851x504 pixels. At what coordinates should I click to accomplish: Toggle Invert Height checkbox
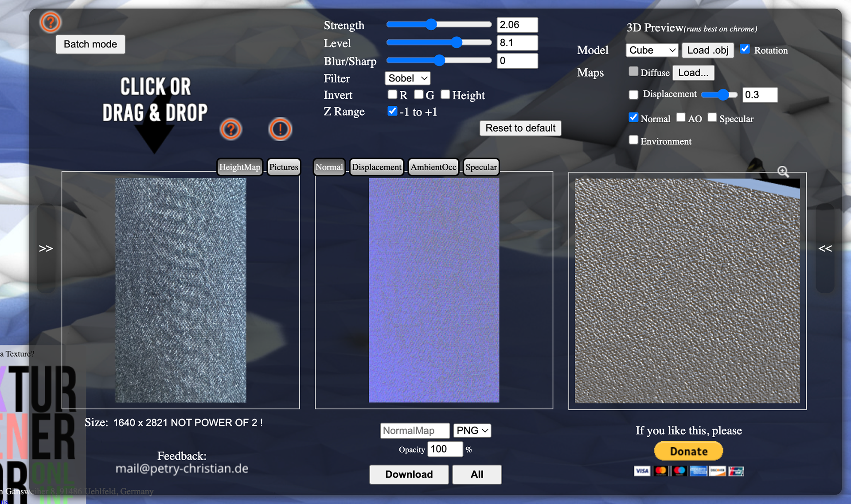(x=445, y=94)
